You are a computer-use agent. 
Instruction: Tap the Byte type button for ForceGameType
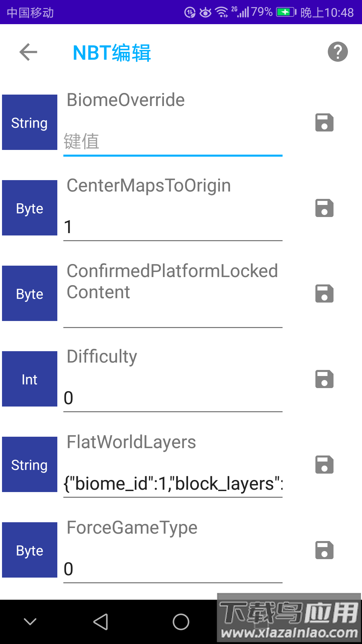(x=29, y=550)
